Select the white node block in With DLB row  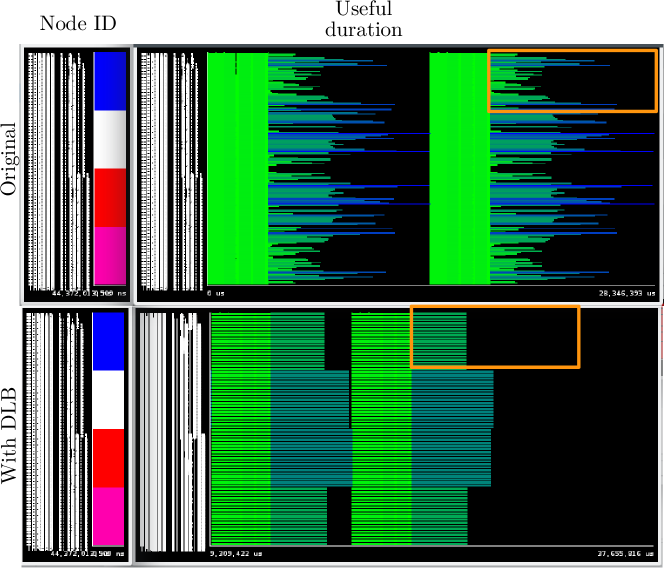point(108,400)
